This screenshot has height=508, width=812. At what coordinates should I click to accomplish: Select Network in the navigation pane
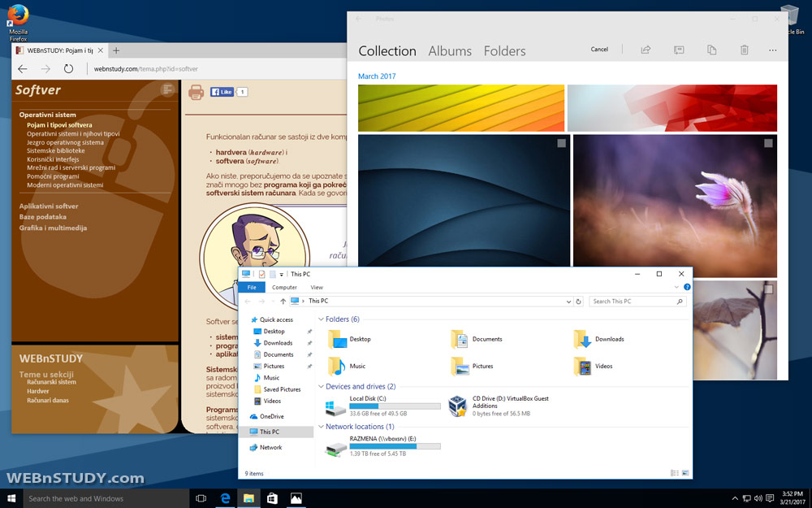tap(266, 447)
